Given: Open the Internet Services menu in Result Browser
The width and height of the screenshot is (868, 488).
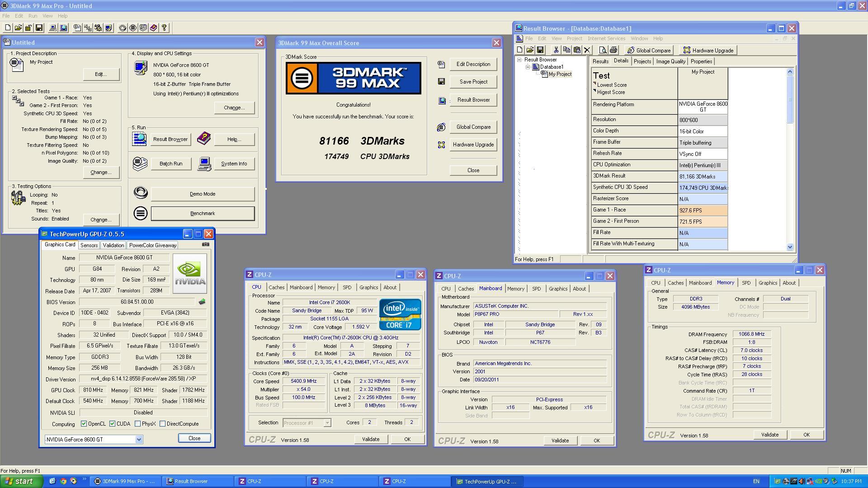Looking at the screenshot, I should pos(606,38).
